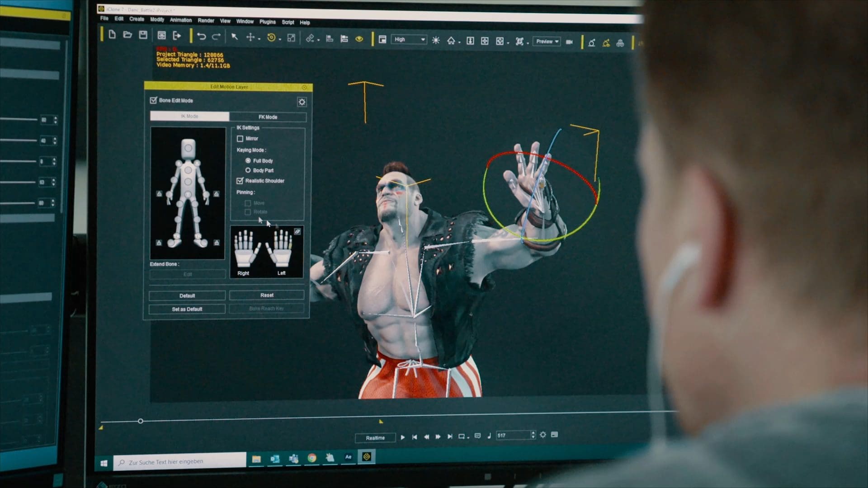Expand the loop mode dropdown arrow
868x488 pixels.
[x=468, y=438]
